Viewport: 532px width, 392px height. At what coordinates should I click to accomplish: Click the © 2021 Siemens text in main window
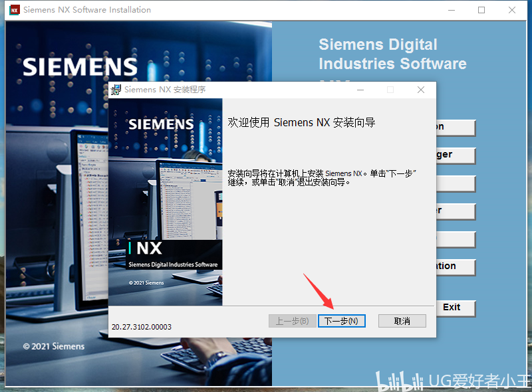coord(54,346)
